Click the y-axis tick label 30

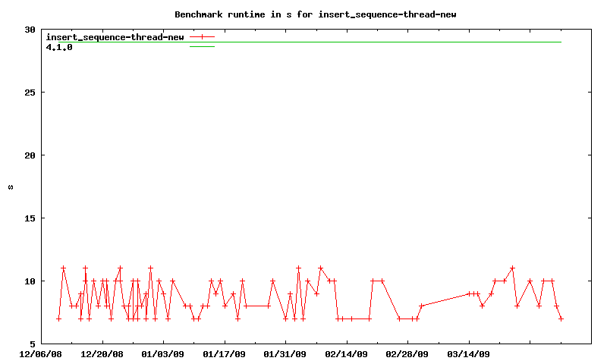click(30, 30)
